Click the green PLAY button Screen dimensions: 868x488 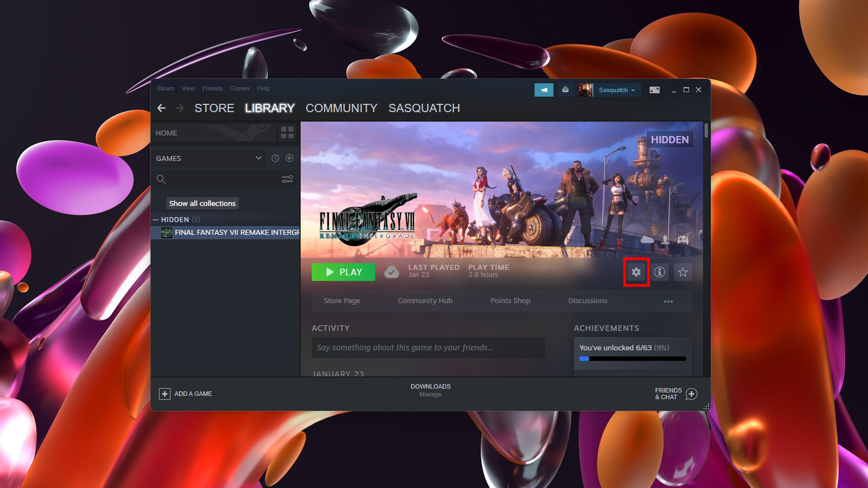(x=343, y=272)
